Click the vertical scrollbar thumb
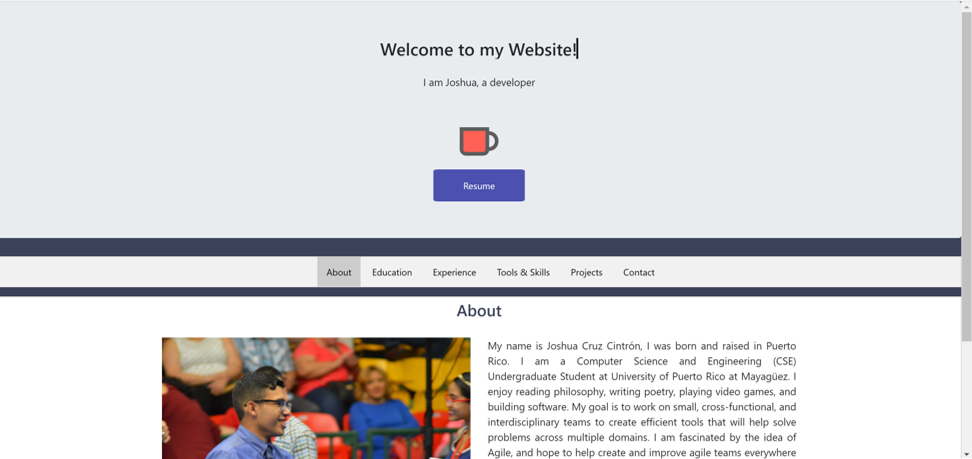 966,175
